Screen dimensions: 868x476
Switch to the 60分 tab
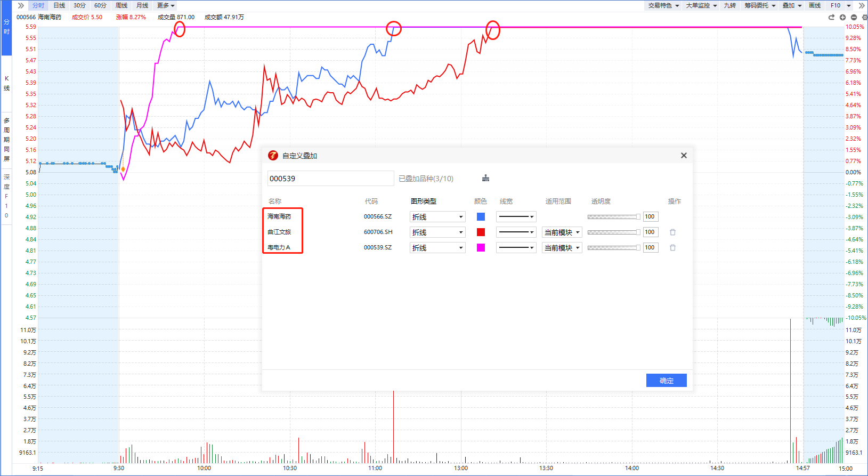(x=100, y=5)
